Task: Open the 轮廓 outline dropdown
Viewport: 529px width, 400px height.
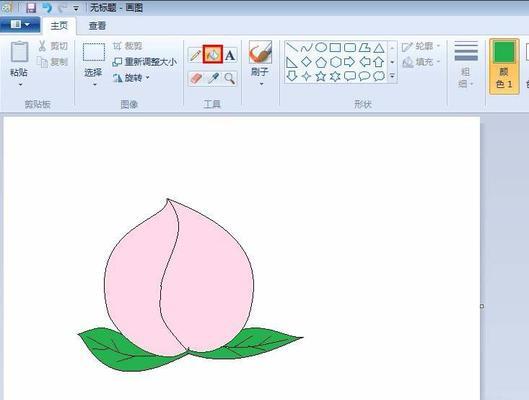Action: pos(421,46)
